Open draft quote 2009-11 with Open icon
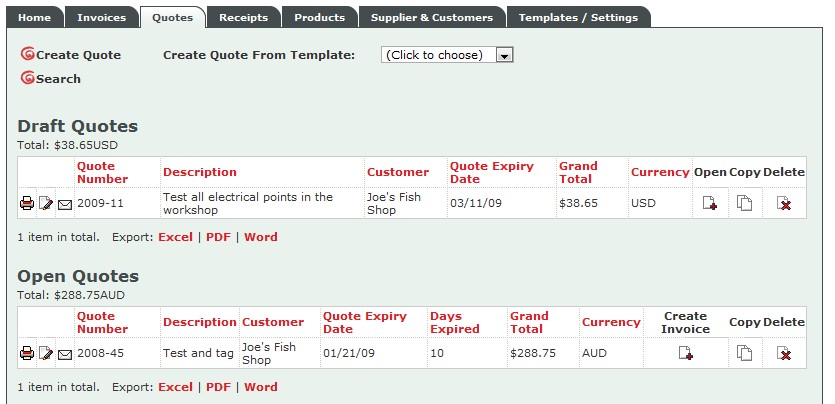Screen dimensions: 835x404 tap(709, 203)
